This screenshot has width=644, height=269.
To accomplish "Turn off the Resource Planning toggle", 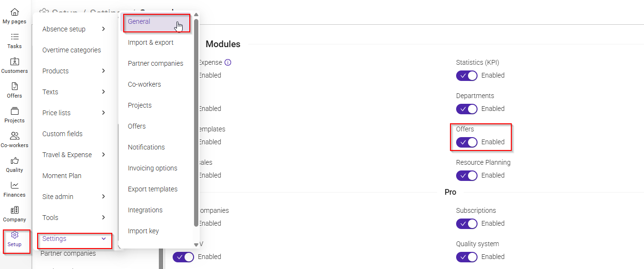I will (x=467, y=175).
